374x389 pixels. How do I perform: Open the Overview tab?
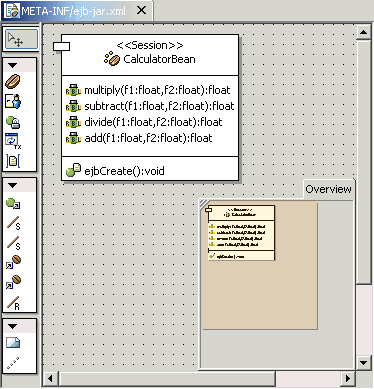[x=328, y=189]
